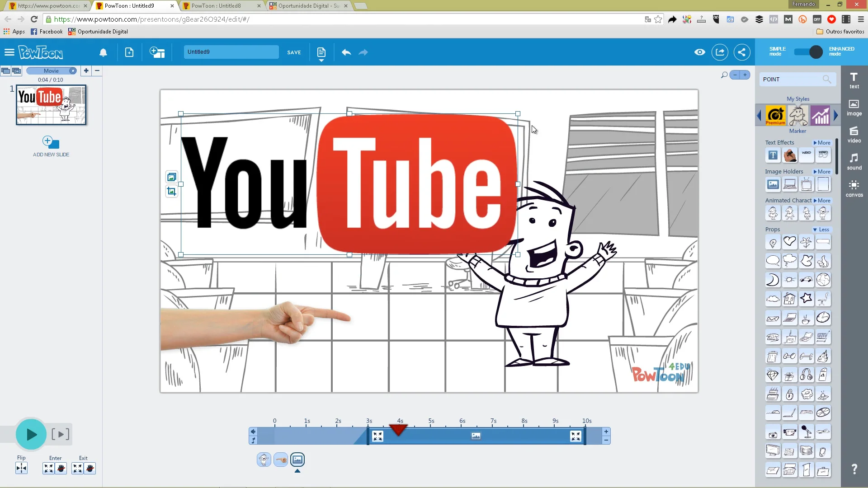Toggle Simple/Enhanced mode switch

809,52
